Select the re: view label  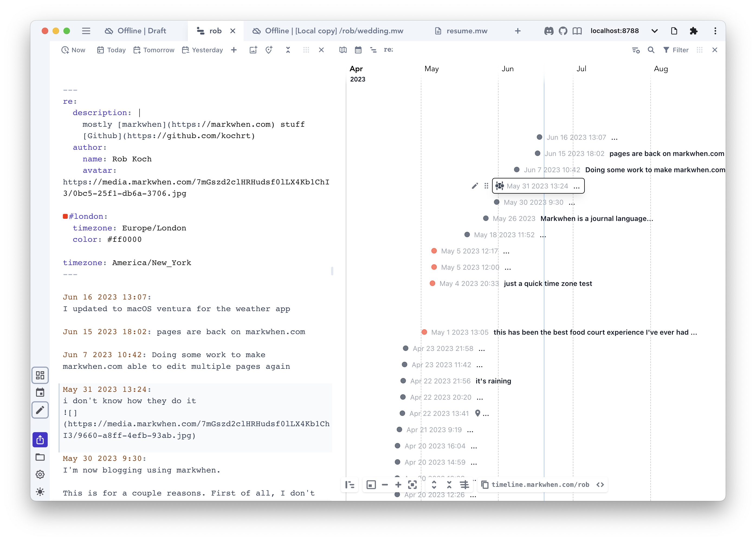[x=388, y=50]
